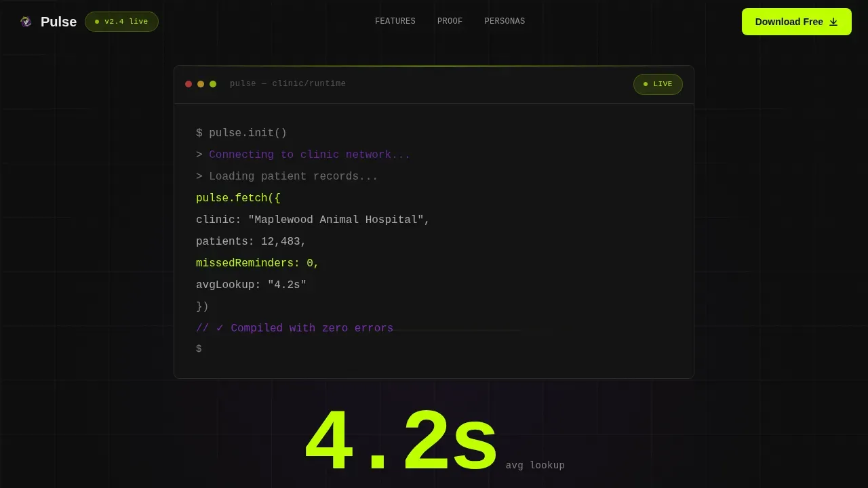Screen dimensions: 868x488
Task: Open the Features nav link
Action: [395, 22]
